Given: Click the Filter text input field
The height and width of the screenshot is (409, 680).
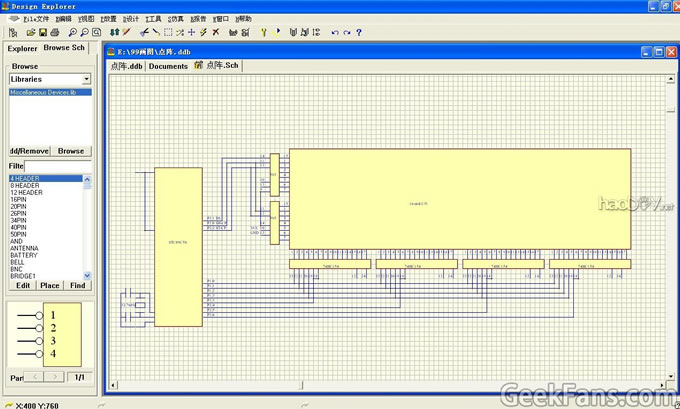Looking at the screenshot, I should 58,165.
